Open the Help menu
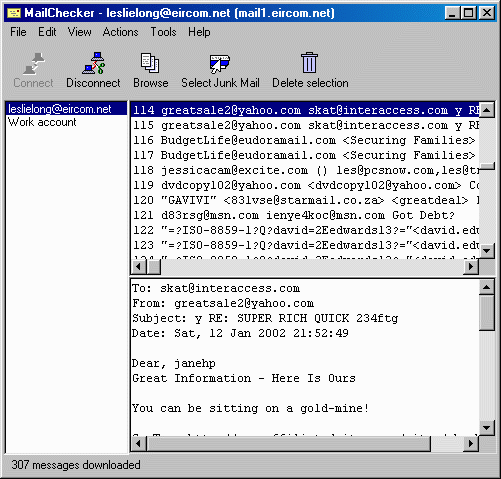Viewport: 501px width, 479px height. 199,32
